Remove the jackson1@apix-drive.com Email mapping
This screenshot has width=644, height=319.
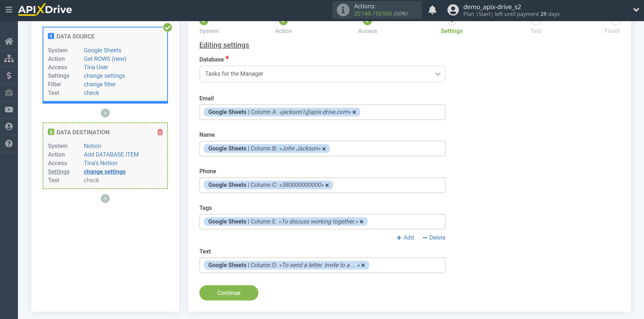355,112
